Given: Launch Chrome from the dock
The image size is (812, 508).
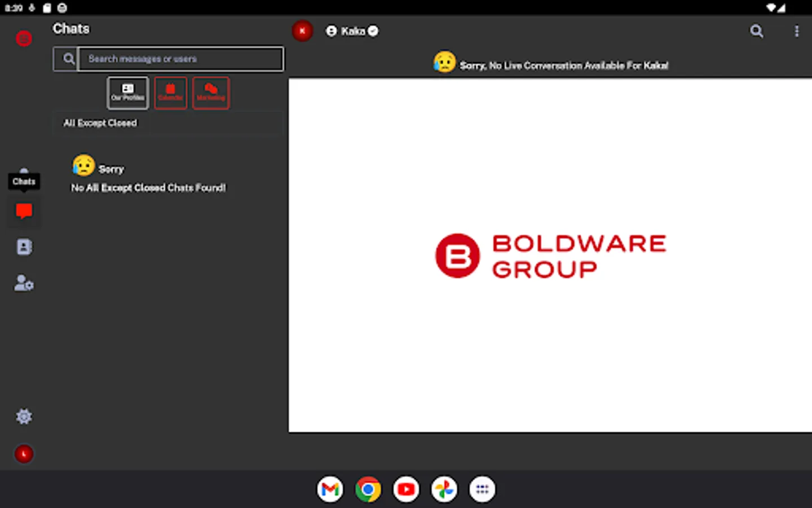Looking at the screenshot, I should pos(368,489).
